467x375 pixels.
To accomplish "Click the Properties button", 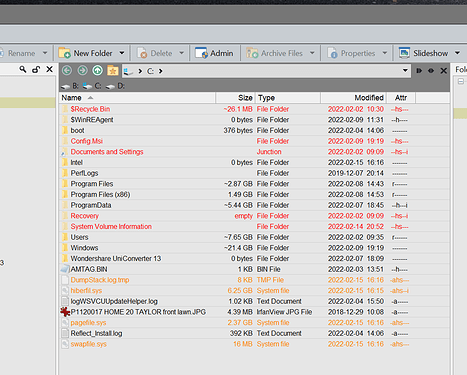I will coord(351,53).
